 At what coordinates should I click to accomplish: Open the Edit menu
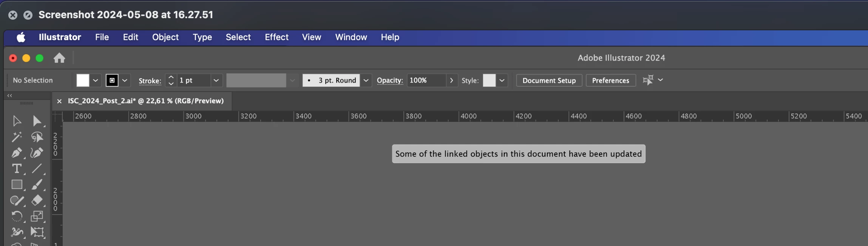coord(131,37)
